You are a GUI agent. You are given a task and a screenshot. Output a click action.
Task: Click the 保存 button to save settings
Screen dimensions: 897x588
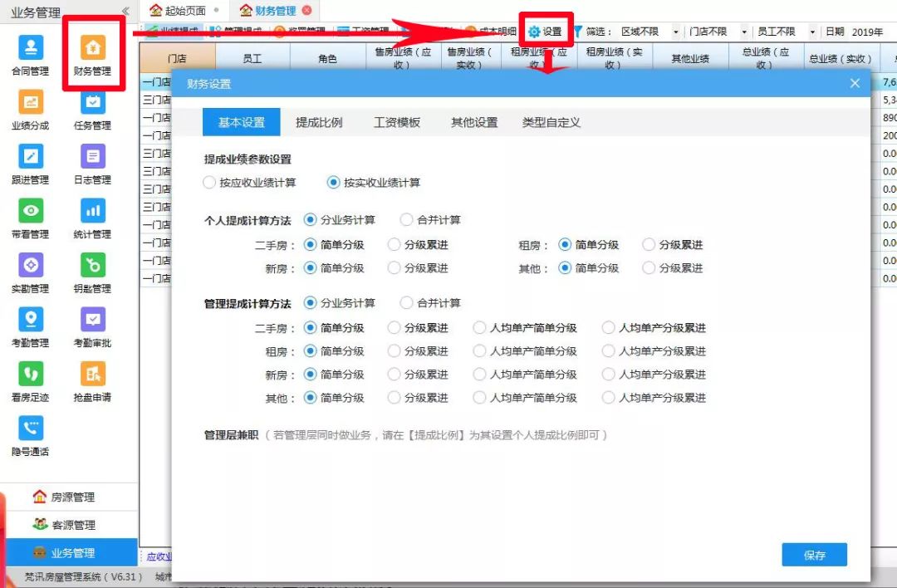814,554
